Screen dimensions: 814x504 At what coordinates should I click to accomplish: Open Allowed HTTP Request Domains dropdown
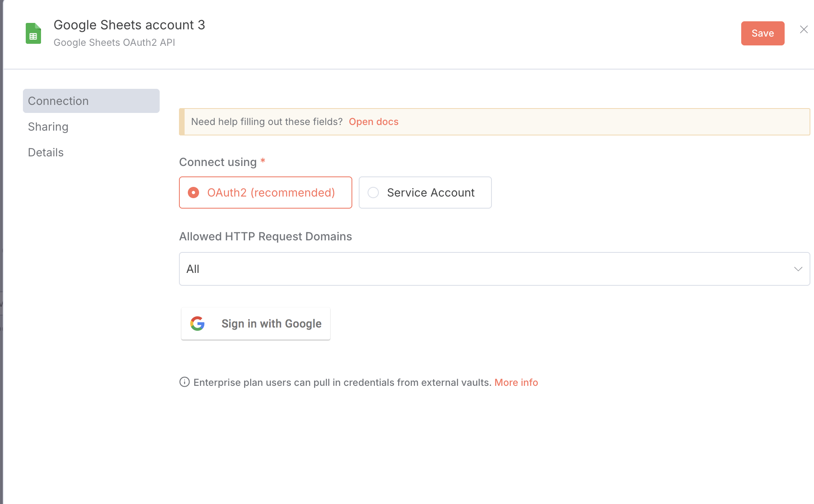pyautogui.click(x=494, y=269)
